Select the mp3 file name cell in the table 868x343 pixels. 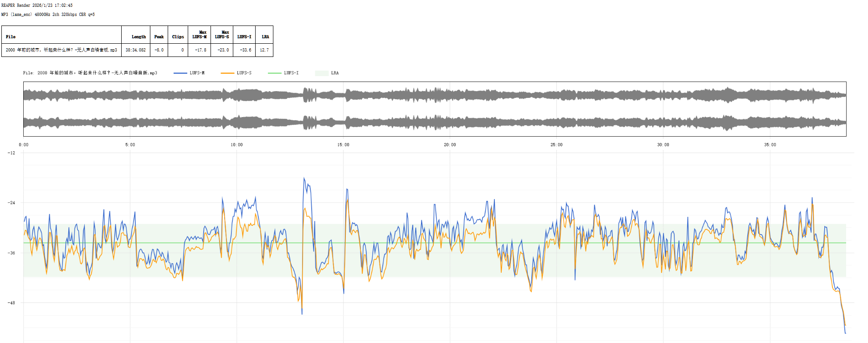point(62,50)
